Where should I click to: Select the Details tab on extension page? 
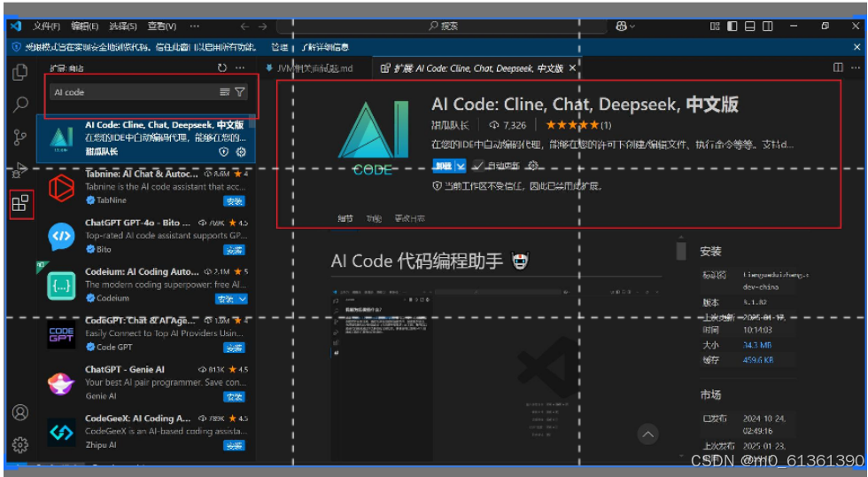point(345,218)
